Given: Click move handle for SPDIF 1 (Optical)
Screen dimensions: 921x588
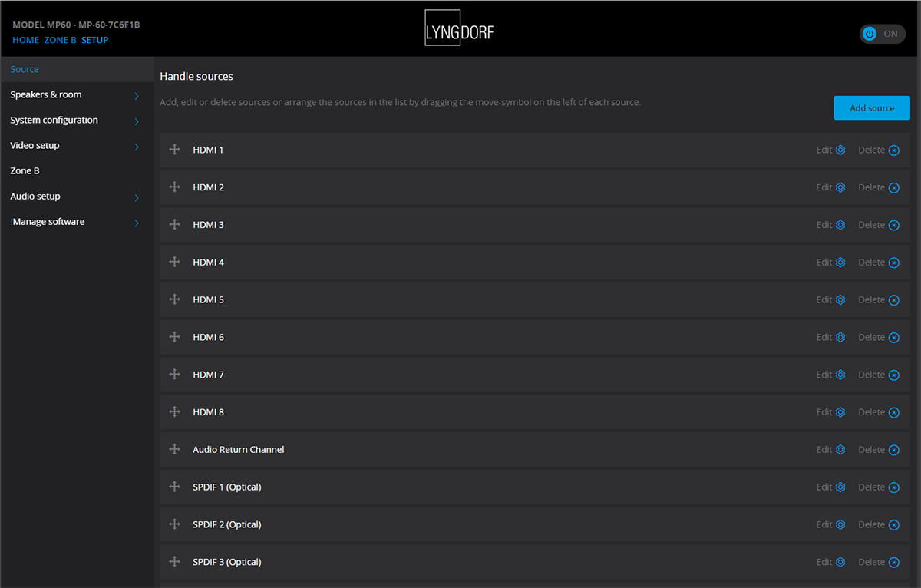Looking at the screenshot, I should [x=174, y=487].
